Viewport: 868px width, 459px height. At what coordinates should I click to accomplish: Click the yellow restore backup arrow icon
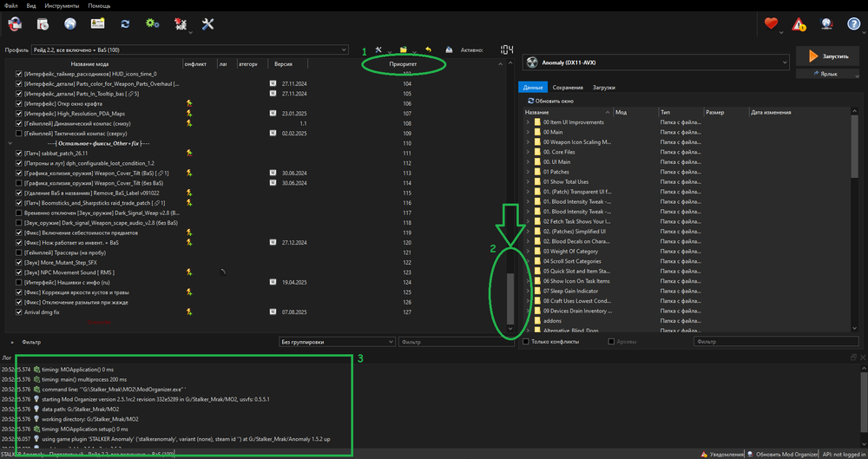tap(429, 49)
